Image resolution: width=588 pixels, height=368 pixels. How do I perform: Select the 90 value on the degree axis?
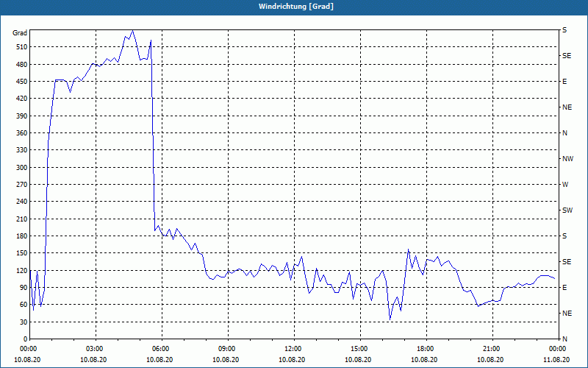click(24, 288)
